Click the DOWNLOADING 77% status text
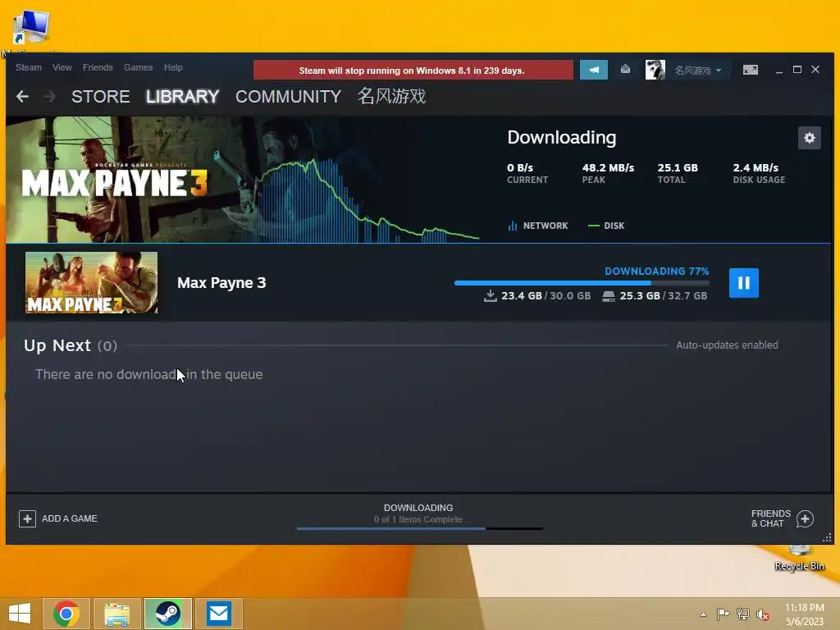 click(x=657, y=271)
